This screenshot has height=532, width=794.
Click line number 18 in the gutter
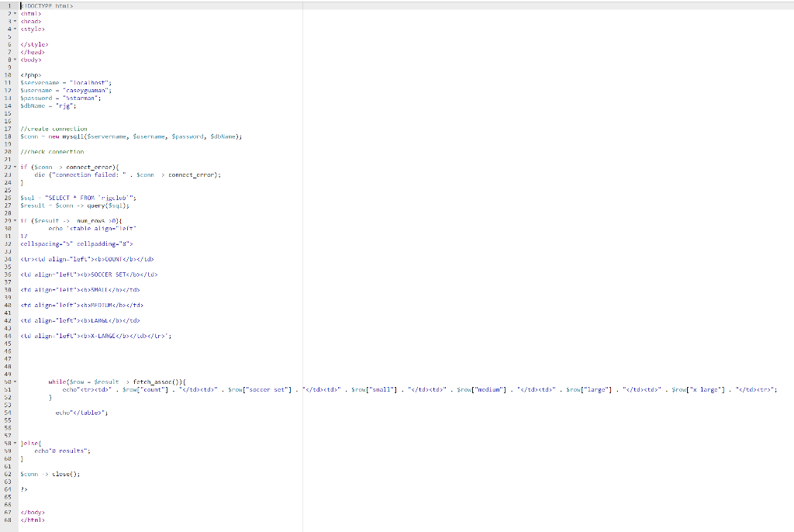point(8,136)
